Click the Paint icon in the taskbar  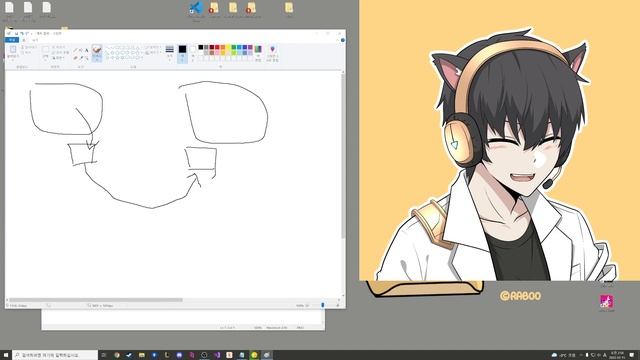click(x=267, y=355)
